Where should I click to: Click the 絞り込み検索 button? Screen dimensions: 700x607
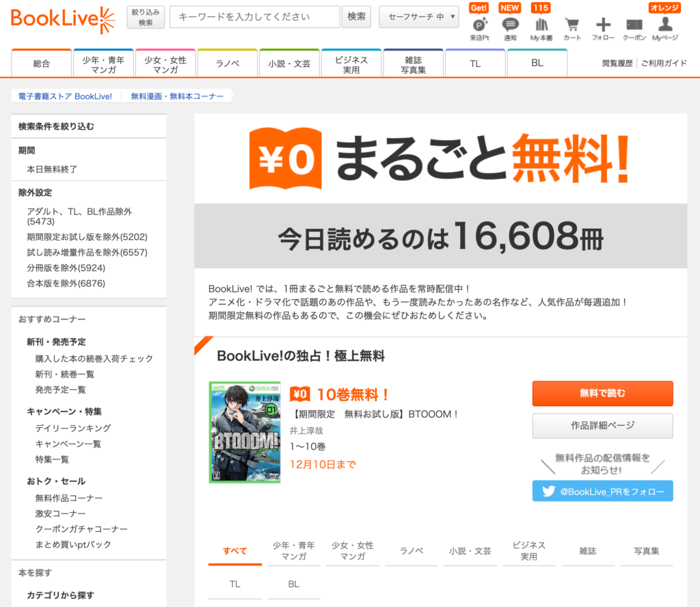click(146, 17)
